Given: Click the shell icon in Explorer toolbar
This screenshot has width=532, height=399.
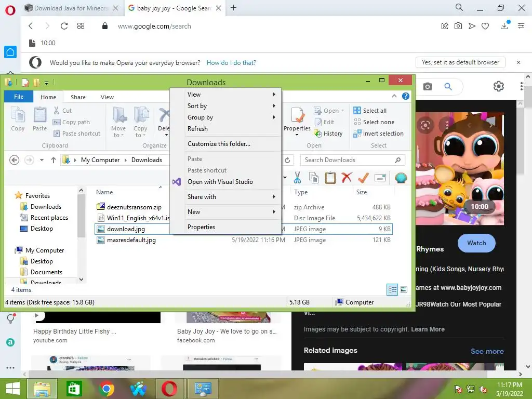Looking at the screenshot, I should tap(401, 178).
